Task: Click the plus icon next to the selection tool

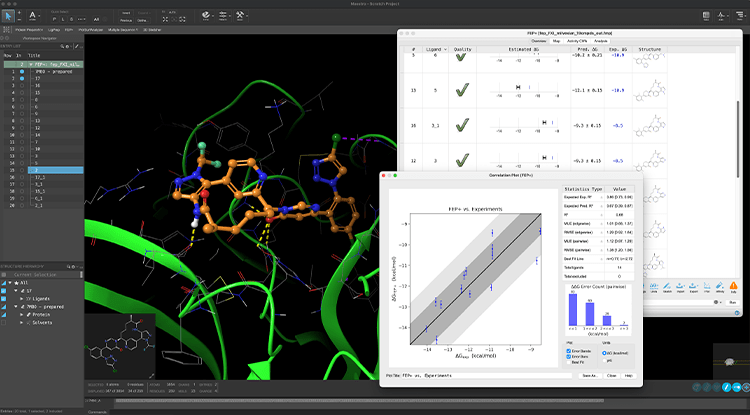Action: tap(19, 12)
